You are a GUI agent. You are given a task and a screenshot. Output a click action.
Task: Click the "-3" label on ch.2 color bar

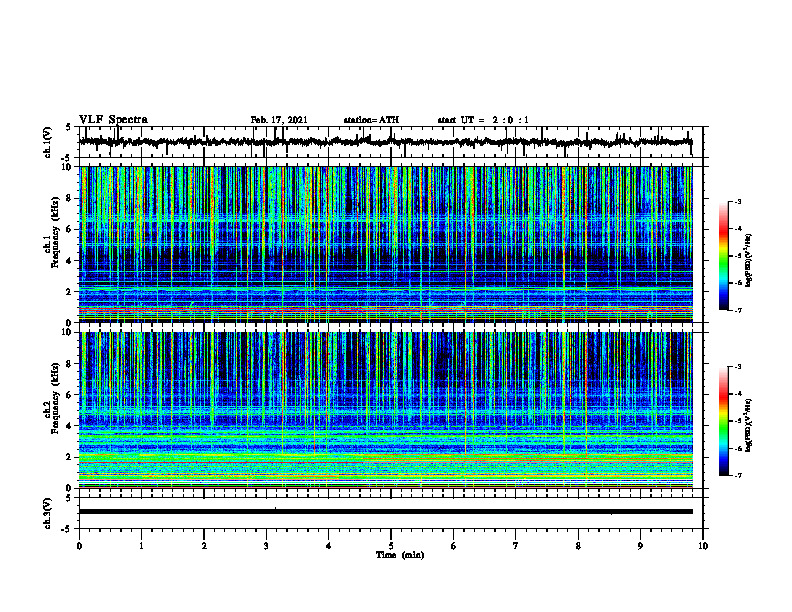(x=737, y=367)
